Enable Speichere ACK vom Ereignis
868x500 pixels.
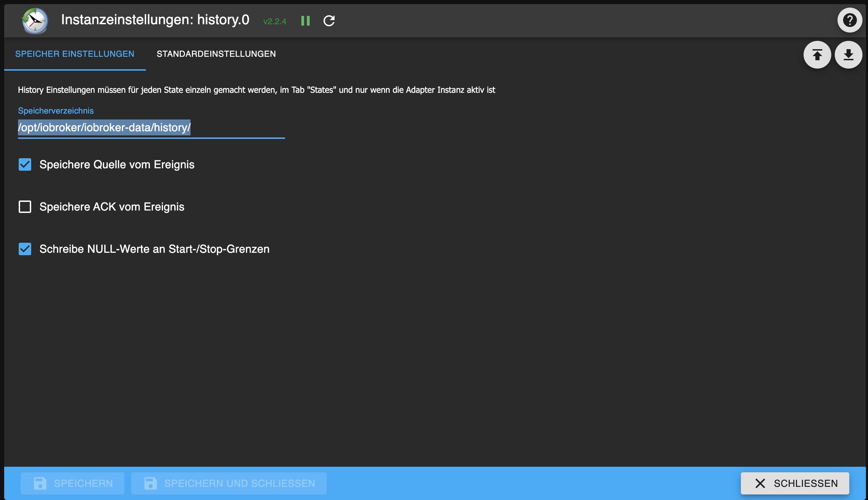click(x=25, y=207)
